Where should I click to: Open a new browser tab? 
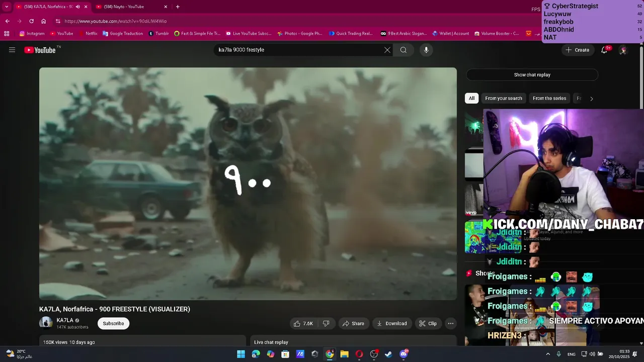point(178,7)
